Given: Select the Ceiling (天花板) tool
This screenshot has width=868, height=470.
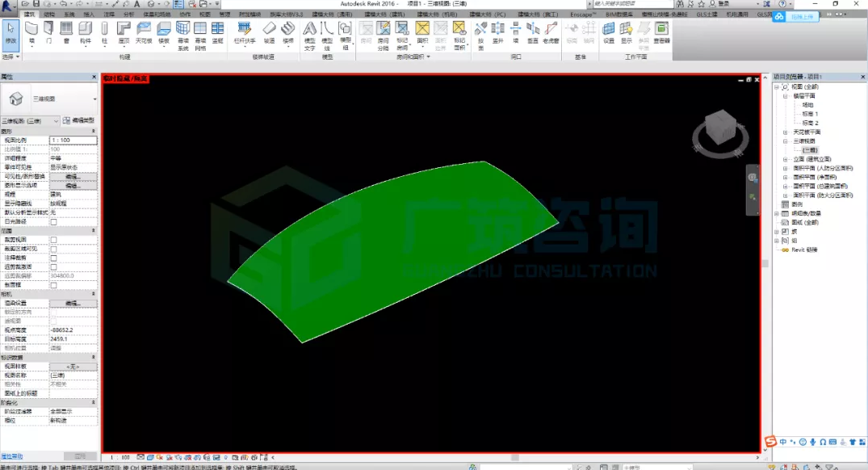Looking at the screenshot, I should point(144,32).
